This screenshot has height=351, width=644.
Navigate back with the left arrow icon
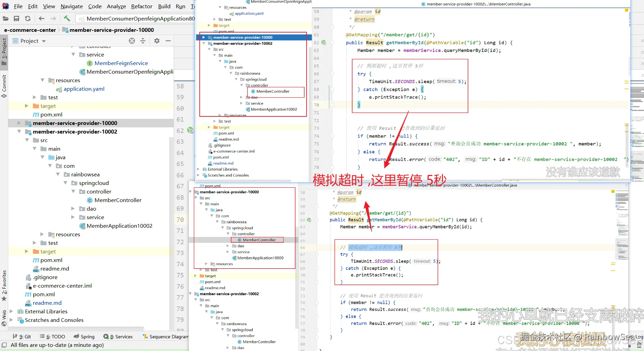click(x=42, y=18)
